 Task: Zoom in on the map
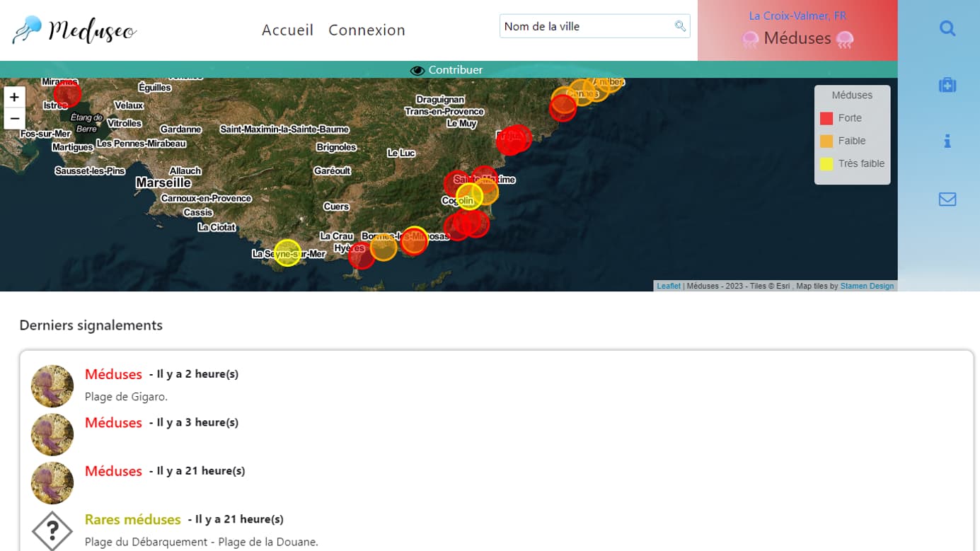14,98
